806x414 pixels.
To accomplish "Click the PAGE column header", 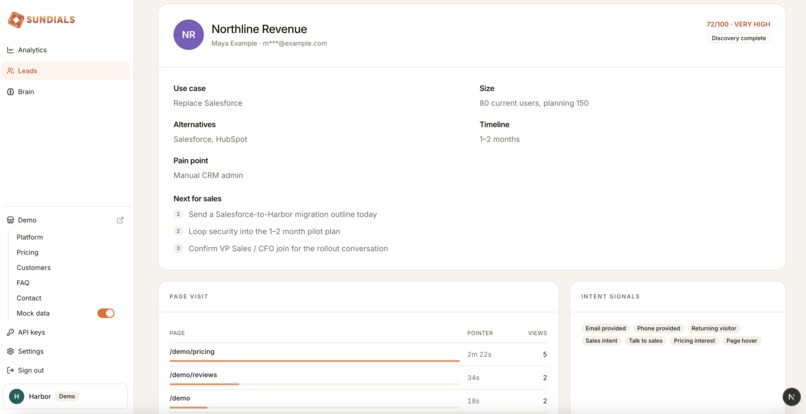I will point(177,333).
